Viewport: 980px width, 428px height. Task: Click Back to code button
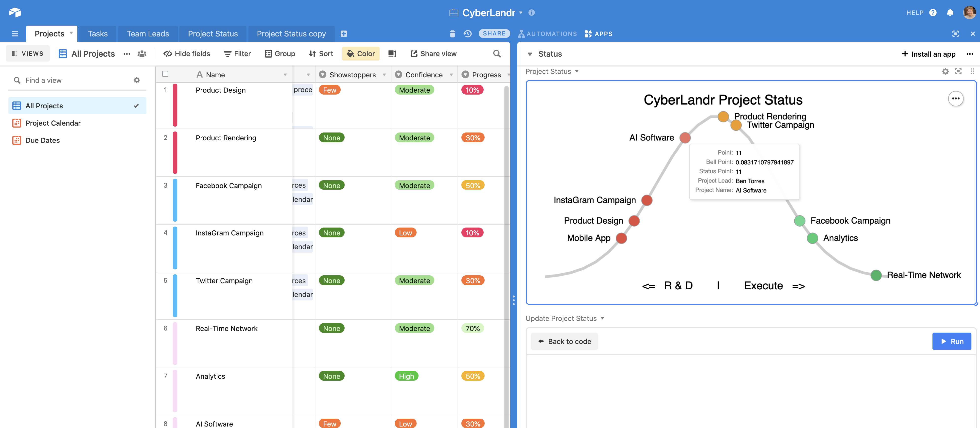click(x=564, y=341)
